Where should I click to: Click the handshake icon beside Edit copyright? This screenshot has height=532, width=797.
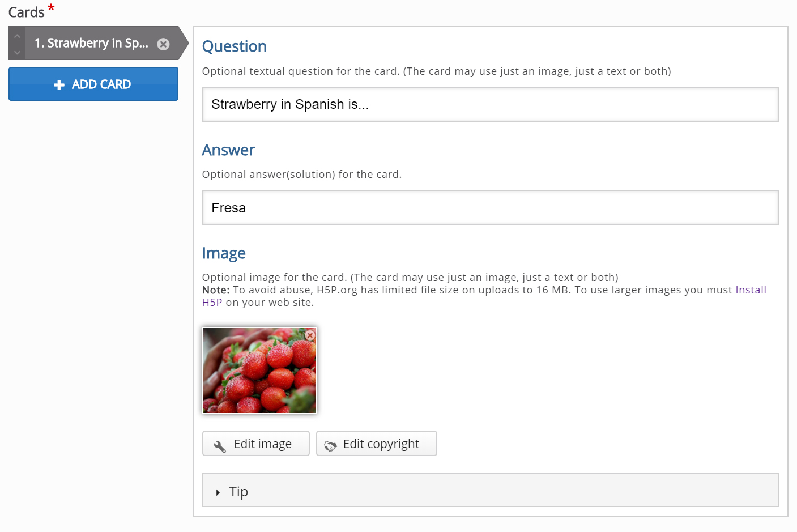(330, 446)
